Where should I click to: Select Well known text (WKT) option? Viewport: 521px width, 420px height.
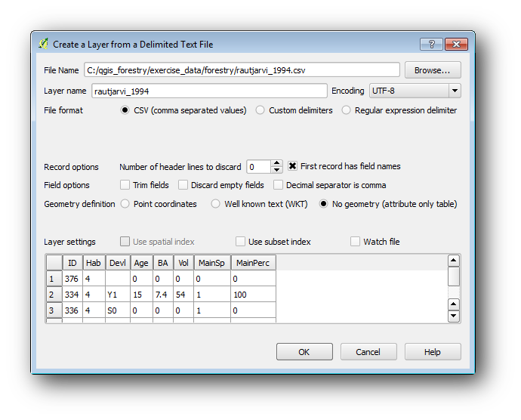tap(216, 204)
